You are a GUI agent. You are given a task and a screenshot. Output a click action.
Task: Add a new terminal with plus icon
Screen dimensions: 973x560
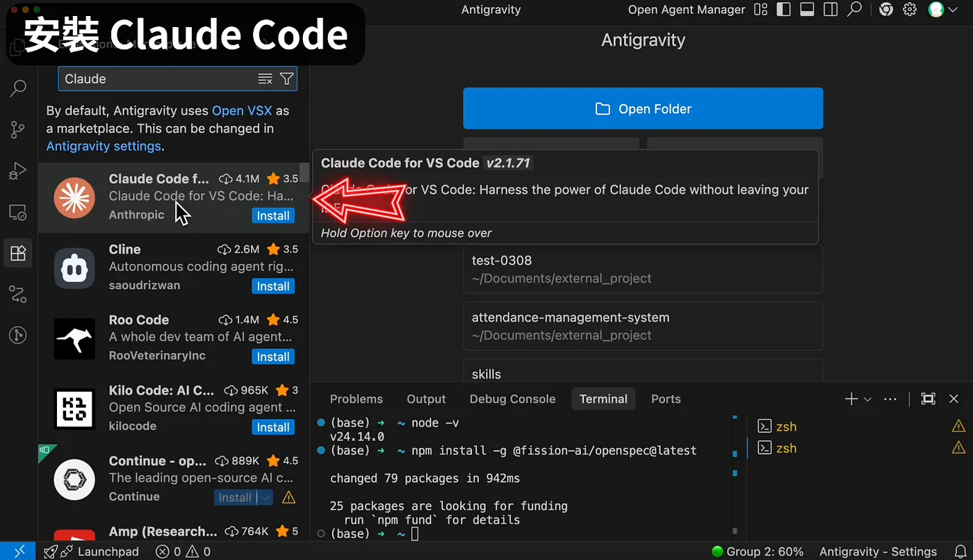coord(851,399)
